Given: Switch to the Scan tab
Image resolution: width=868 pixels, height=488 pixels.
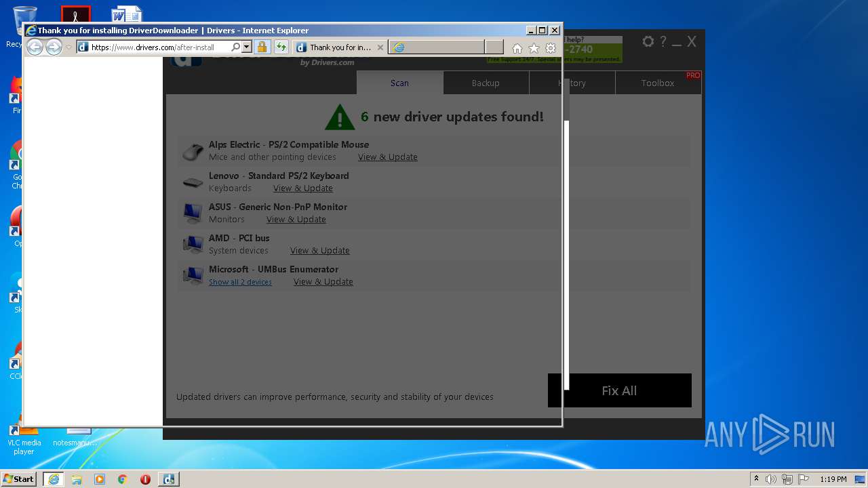Looking at the screenshot, I should click(399, 83).
